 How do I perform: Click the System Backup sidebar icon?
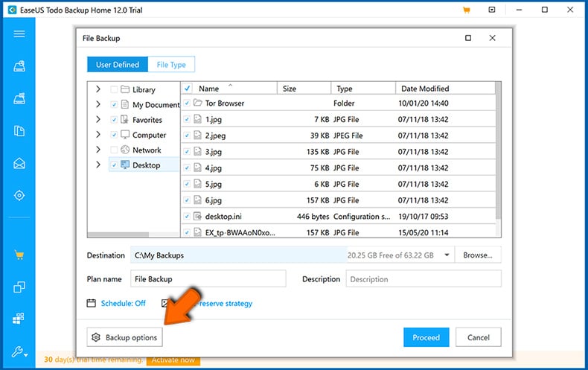point(19,98)
